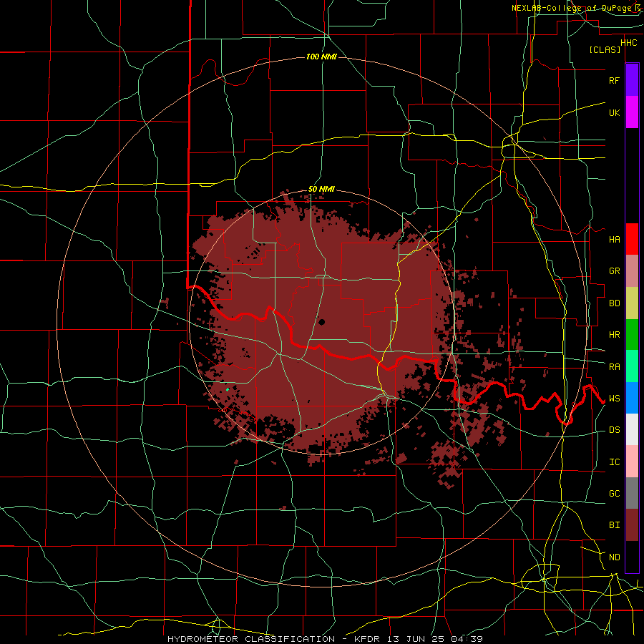
Task: Click the "50 NMI" range ring label
Action: 321,190
